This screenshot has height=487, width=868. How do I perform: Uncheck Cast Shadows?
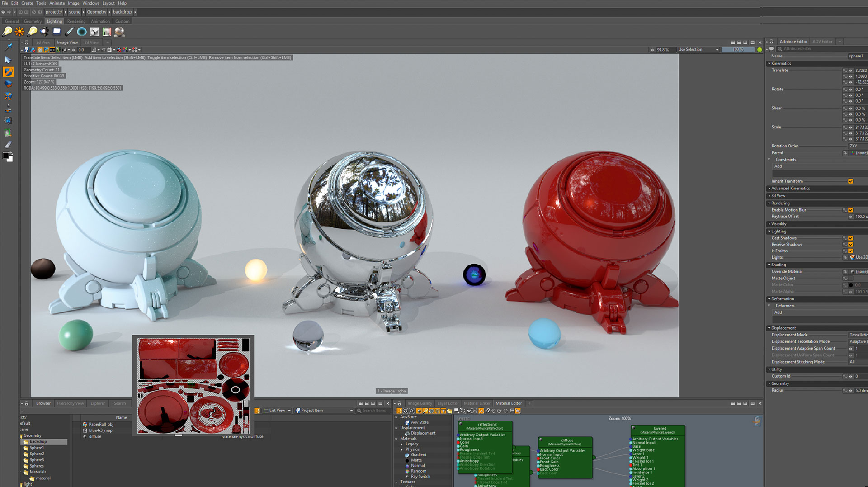tap(850, 238)
